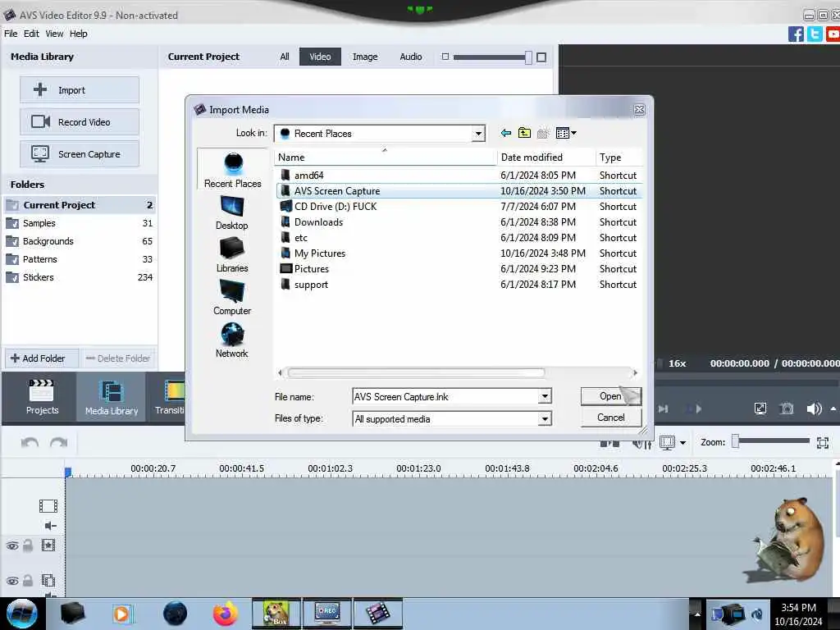Select the Patterns folder
Screen dimensions: 840x630
80,259
